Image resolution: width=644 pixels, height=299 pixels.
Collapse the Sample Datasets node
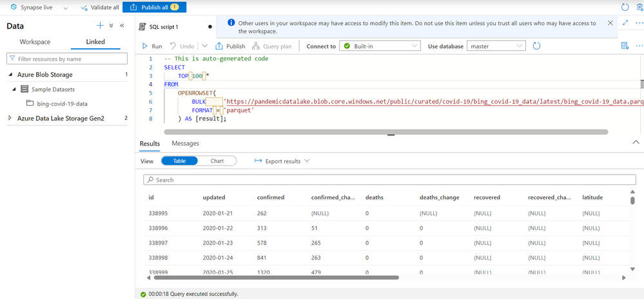click(14, 89)
